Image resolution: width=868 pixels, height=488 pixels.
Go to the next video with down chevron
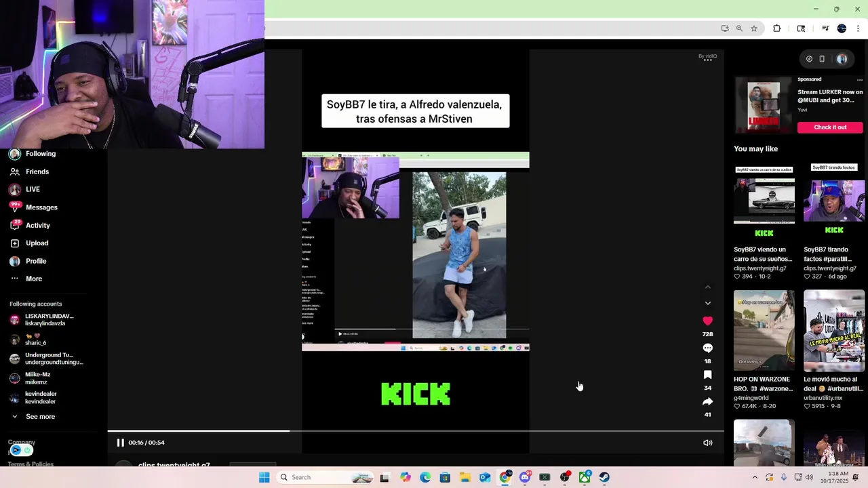click(x=707, y=303)
